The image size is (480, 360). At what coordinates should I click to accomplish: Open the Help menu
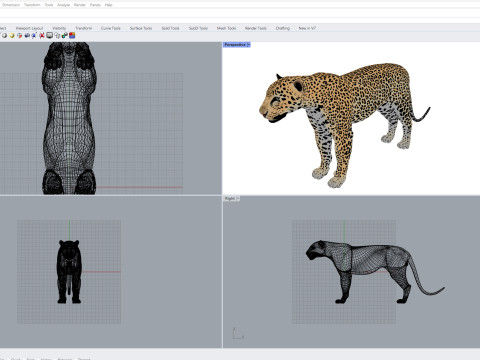click(x=109, y=5)
